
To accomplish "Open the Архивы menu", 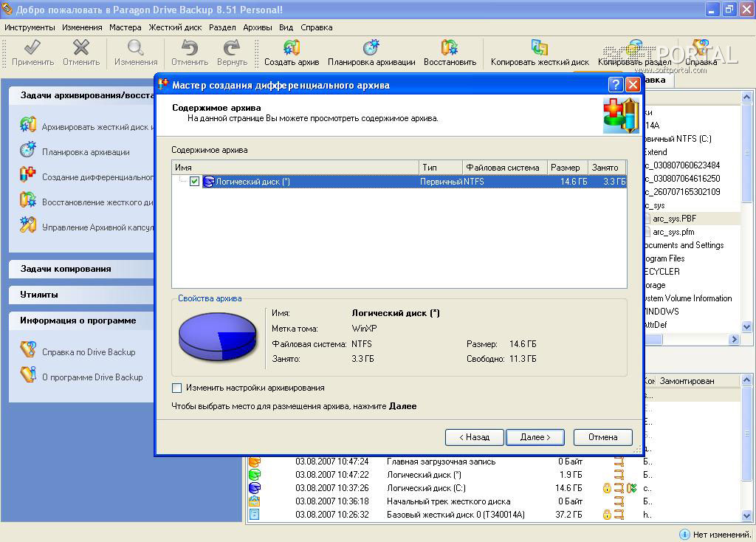I will 258,27.
